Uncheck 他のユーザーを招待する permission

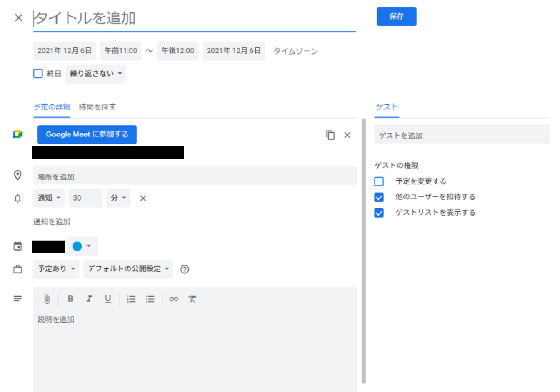pos(379,197)
